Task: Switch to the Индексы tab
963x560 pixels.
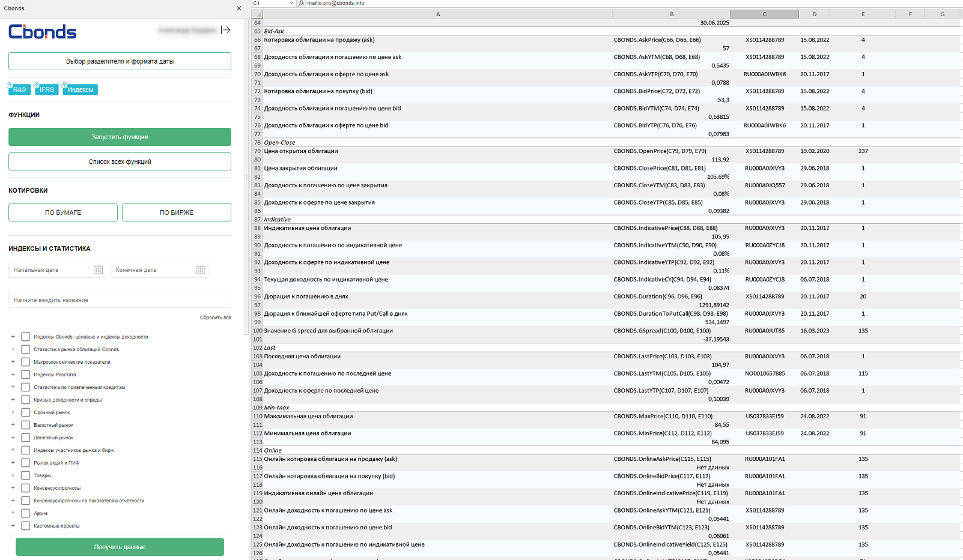Action: [81, 90]
